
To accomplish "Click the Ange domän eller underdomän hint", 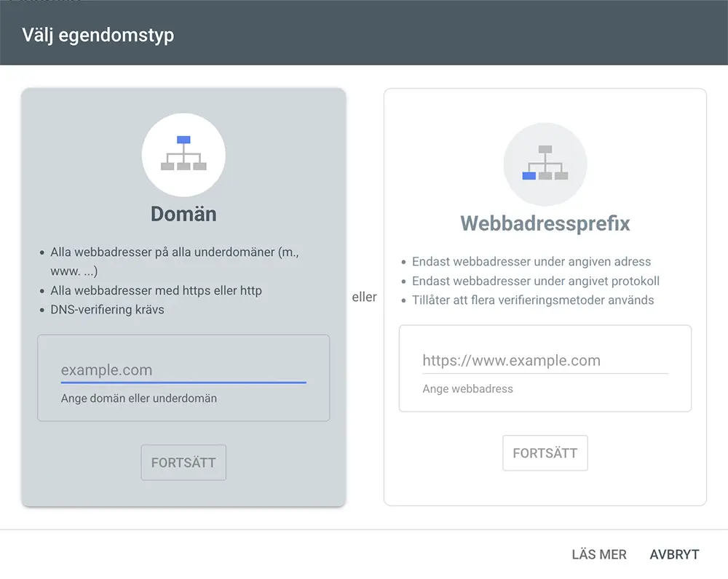I will click(x=139, y=399).
